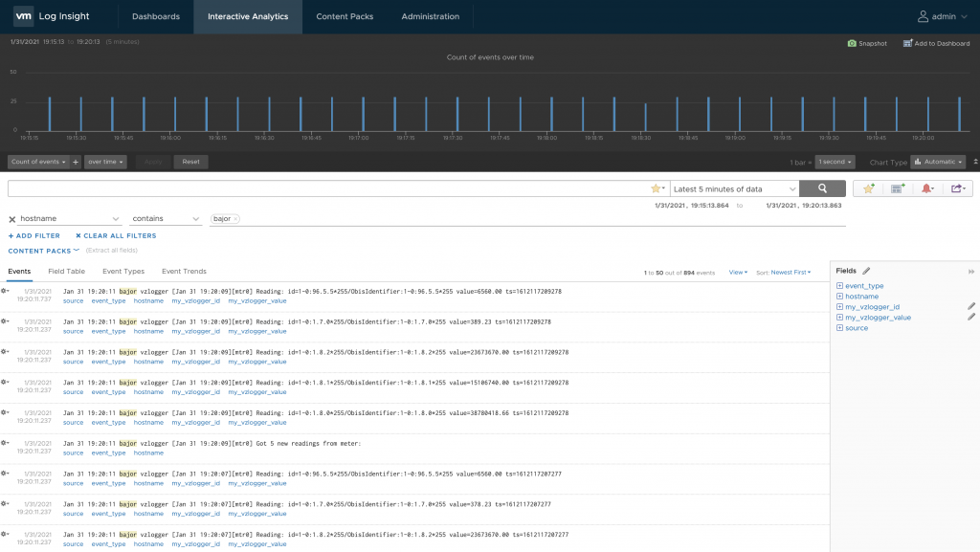Open the hostname filter field dropdown
Image resolution: width=980 pixels, height=552 pixels.
(x=69, y=218)
